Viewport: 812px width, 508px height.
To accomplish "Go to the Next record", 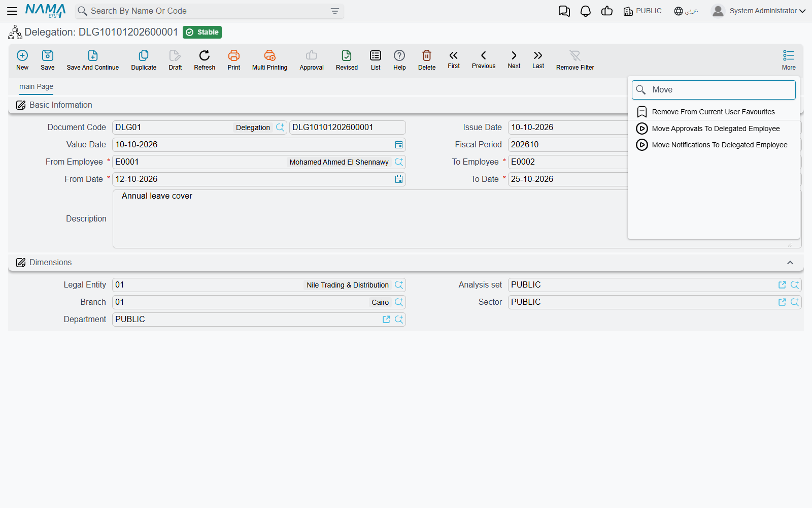I will (514, 59).
